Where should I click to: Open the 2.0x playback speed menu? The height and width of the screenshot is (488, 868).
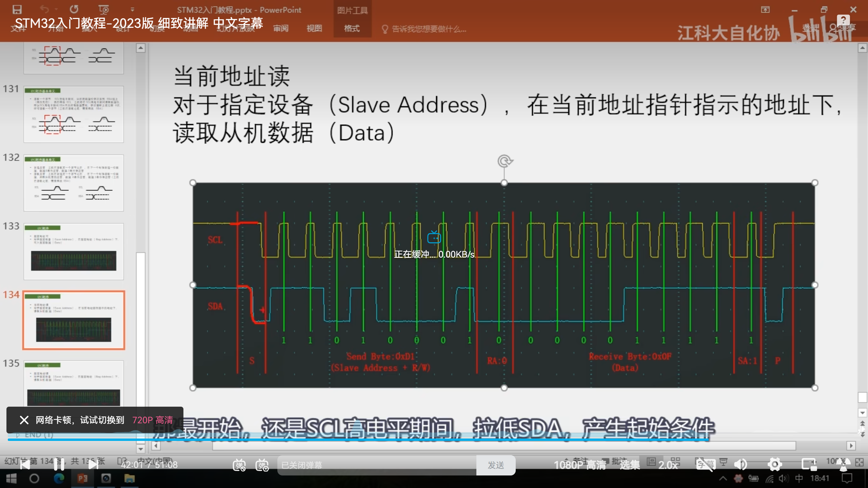[x=668, y=465]
